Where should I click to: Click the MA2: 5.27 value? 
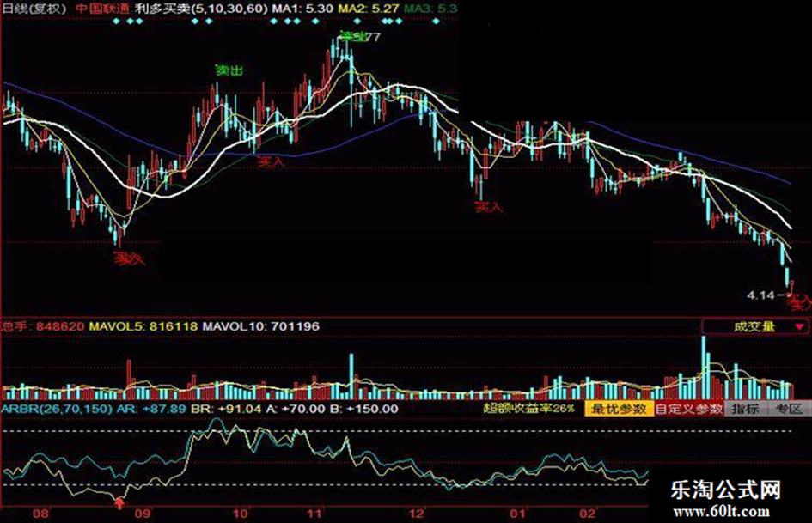pyautogui.click(x=369, y=9)
